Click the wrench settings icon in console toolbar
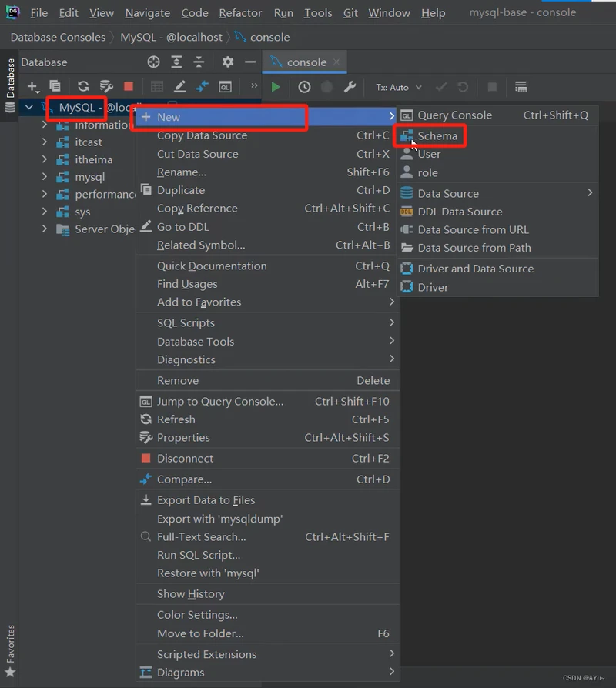Screen dimensions: 616x688 350,87
